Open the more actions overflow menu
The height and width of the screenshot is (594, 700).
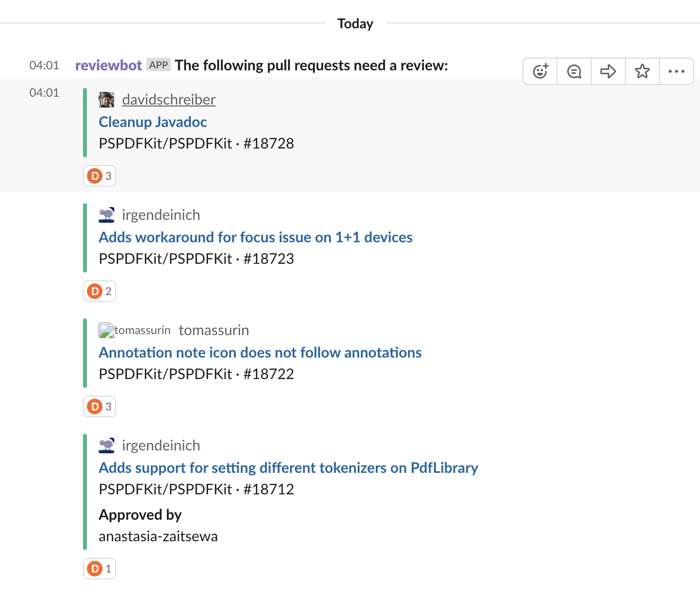(x=677, y=71)
